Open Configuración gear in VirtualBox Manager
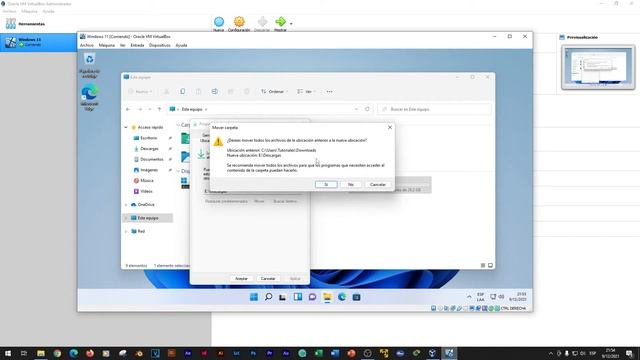 [239, 23]
